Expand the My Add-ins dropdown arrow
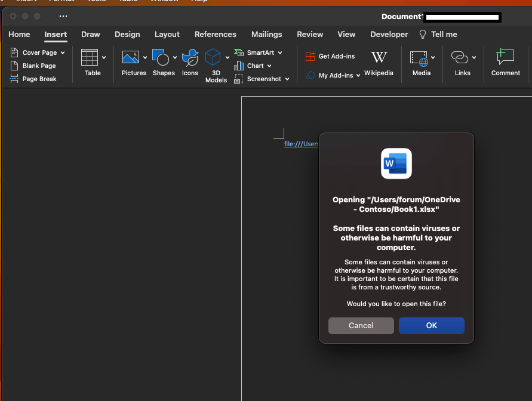Screen dimensions: 532x401 [358, 76]
